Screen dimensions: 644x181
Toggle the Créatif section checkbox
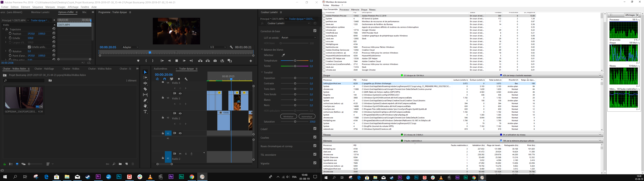(x=315, y=129)
